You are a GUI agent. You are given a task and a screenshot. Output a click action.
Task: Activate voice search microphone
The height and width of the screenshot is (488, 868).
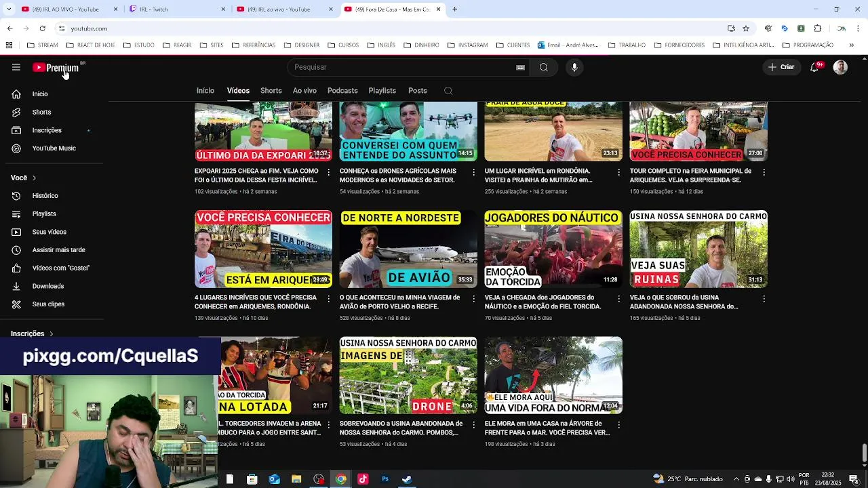click(x=574, y=67)
